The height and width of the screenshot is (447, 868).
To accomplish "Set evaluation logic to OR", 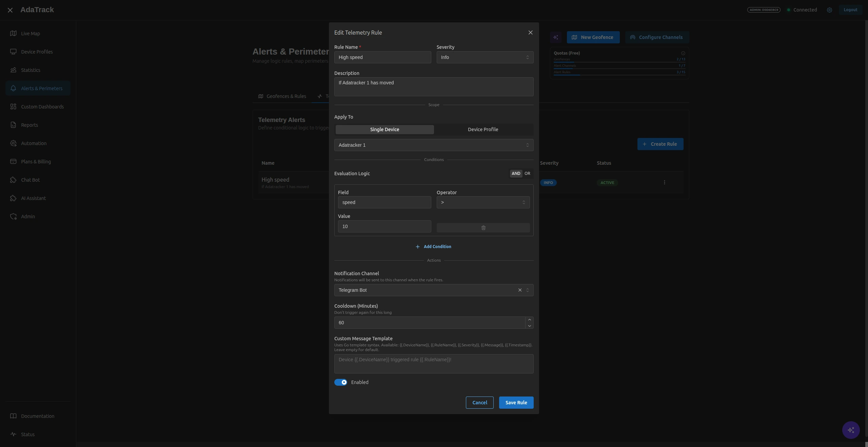I will pos(527,174).
